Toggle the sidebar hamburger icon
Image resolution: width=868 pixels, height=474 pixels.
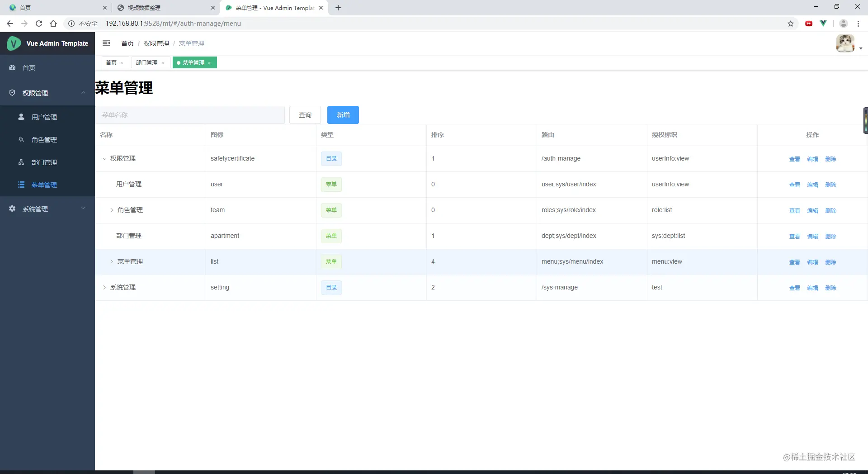pos(106,43)
